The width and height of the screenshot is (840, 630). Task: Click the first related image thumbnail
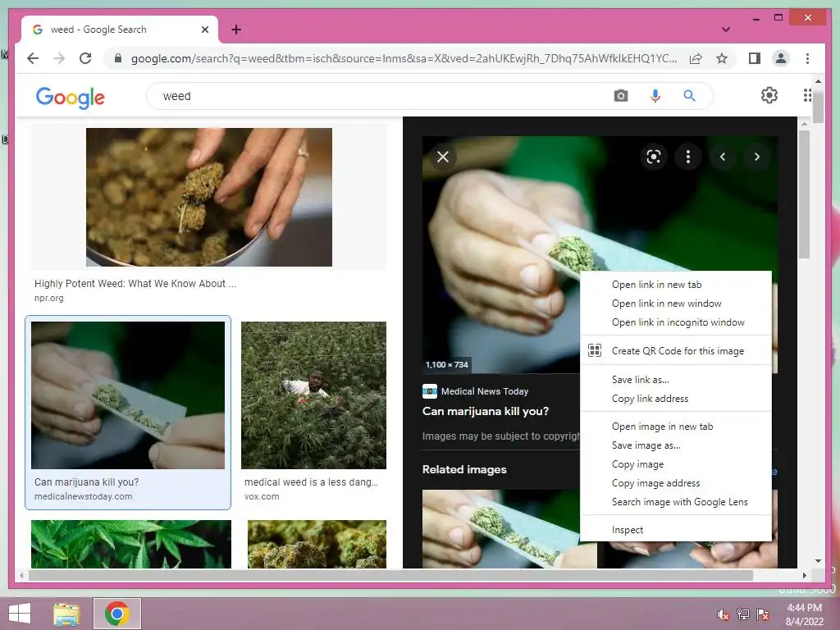point(509,528)
